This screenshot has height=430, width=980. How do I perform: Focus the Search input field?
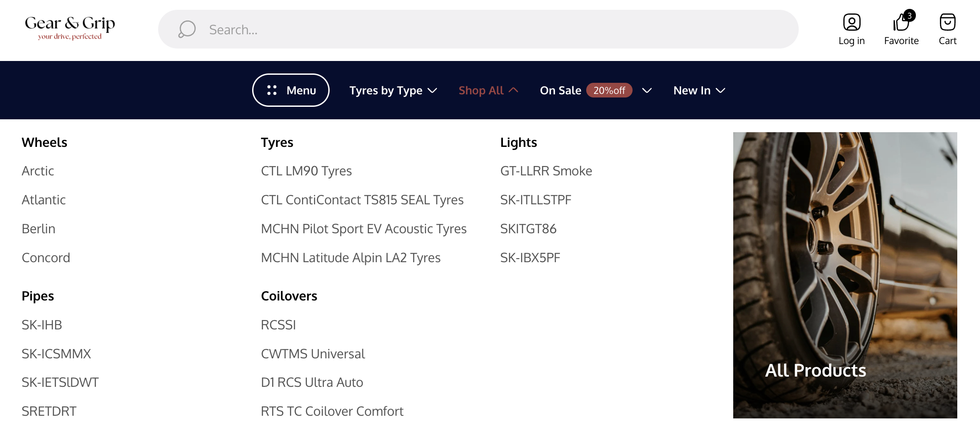(x=490, y=29)
